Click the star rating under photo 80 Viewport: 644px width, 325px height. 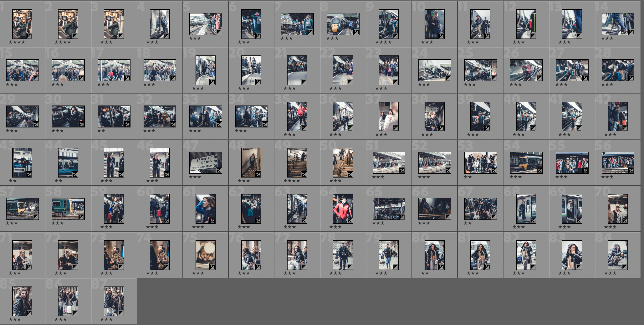tap(425, 273)
